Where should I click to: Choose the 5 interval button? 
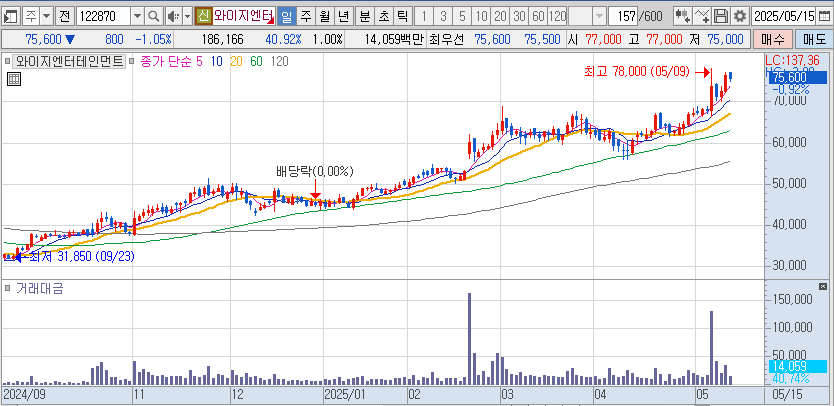[x=462, y=17]
